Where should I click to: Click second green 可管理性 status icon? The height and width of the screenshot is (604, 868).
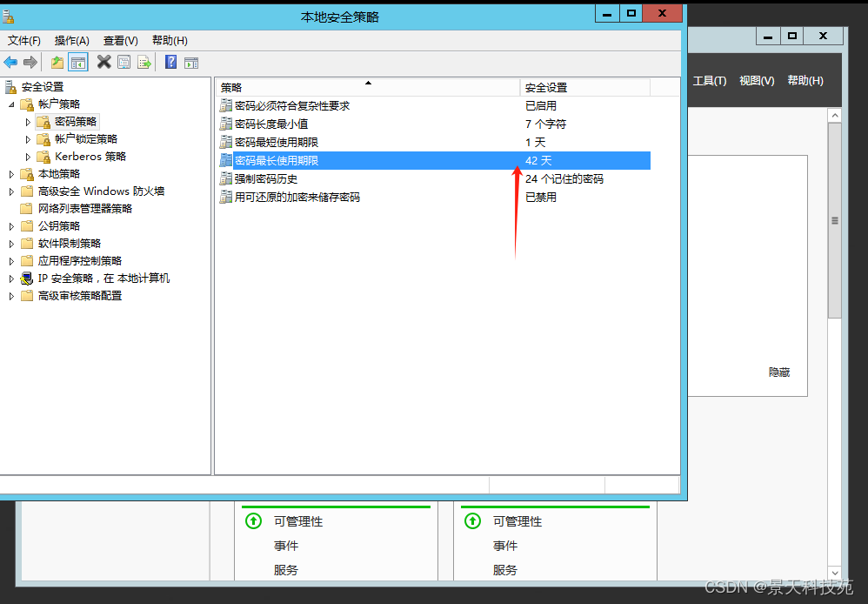pos(473,520)
